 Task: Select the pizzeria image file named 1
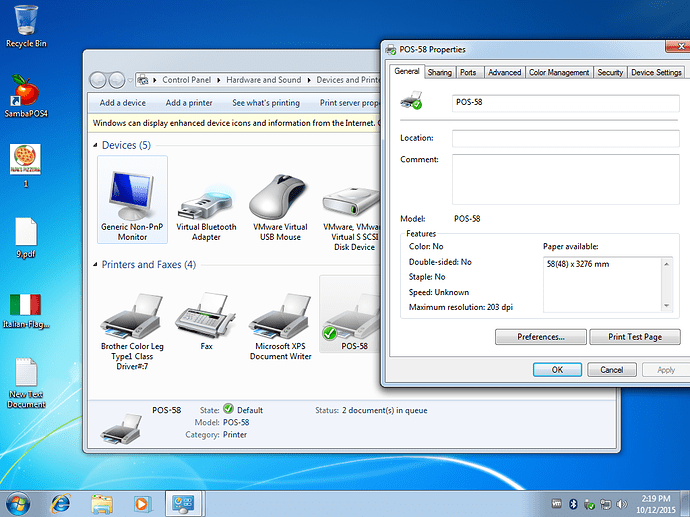26,165
